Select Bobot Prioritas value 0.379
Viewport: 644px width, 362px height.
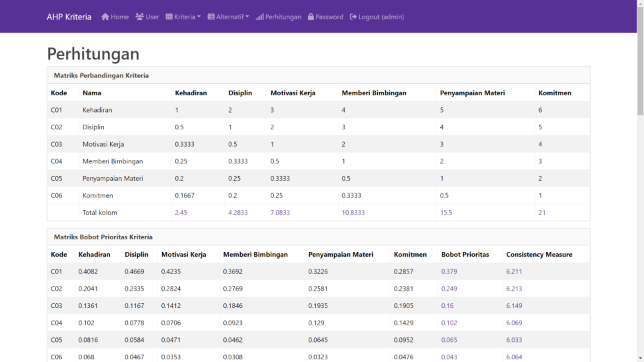pyautogui.click(x=449, y=271)
